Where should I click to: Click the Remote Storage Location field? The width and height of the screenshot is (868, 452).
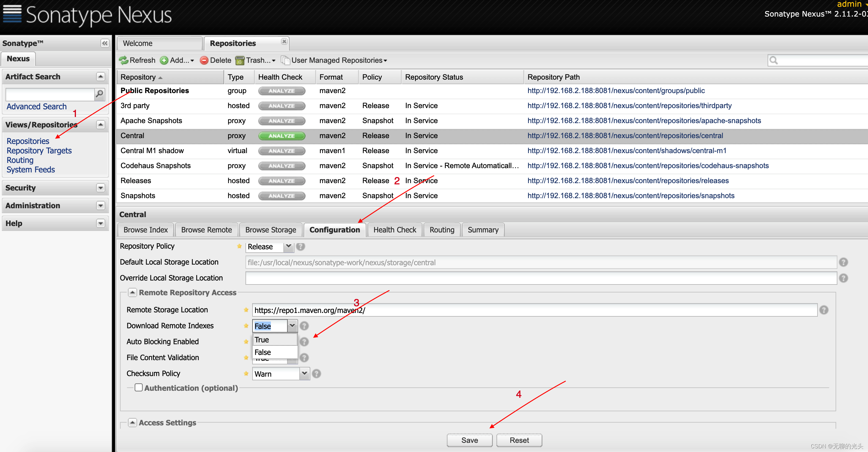(x=534, y=310)
